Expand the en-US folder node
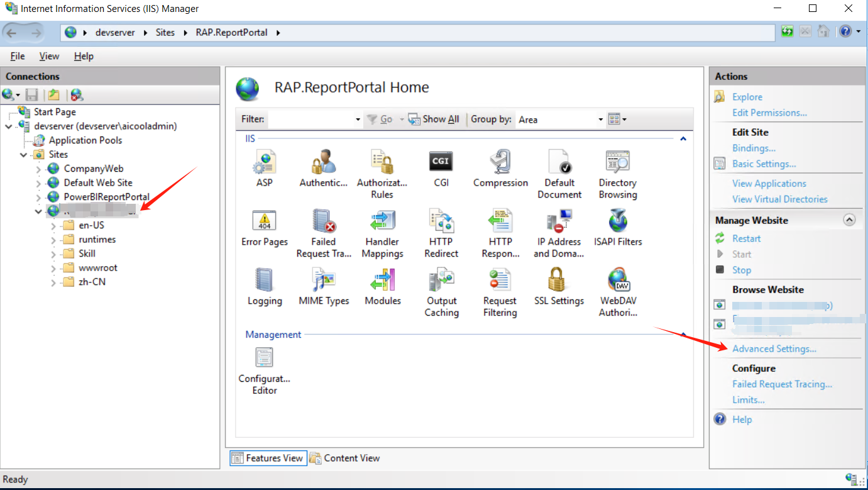The height and width of the screenshot is (490, 868). click(x=53, y=225)
